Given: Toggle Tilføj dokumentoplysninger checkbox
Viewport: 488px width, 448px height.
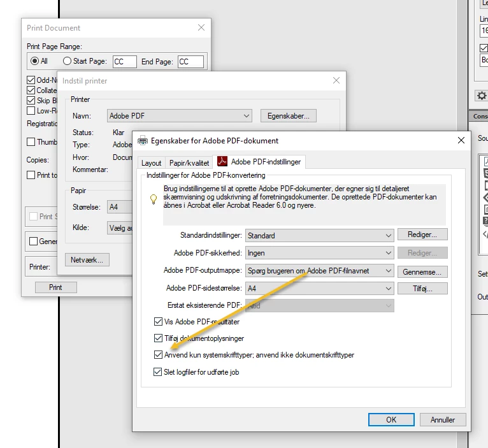Looking at the screenshot, I should coord(158,338).
